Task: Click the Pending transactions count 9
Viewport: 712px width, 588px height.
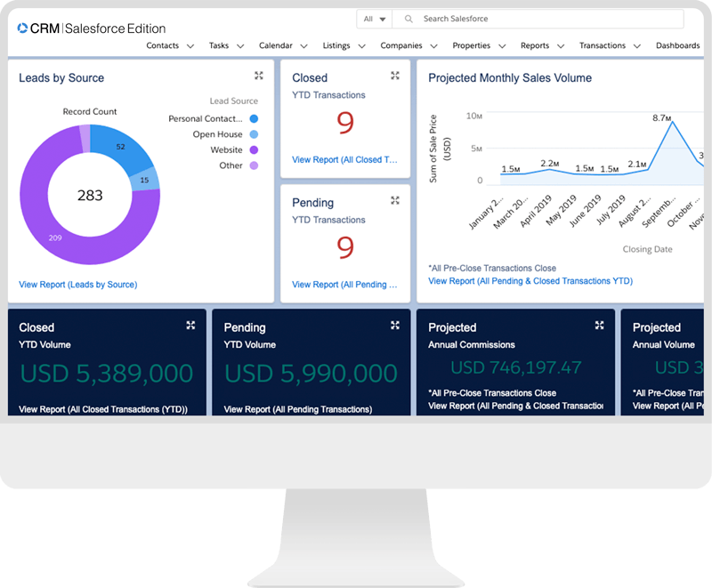Action: [345, 247]
